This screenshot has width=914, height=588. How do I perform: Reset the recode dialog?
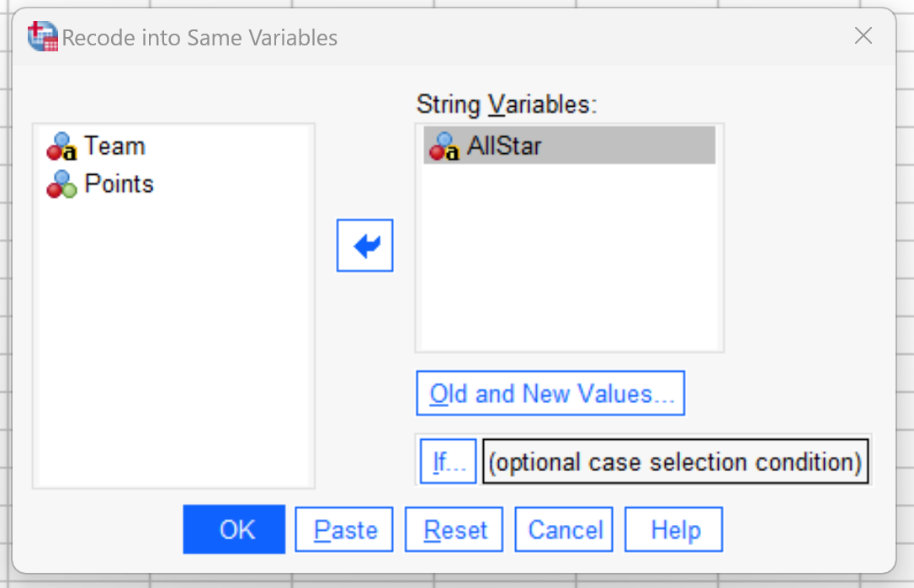tap(454, 529)
